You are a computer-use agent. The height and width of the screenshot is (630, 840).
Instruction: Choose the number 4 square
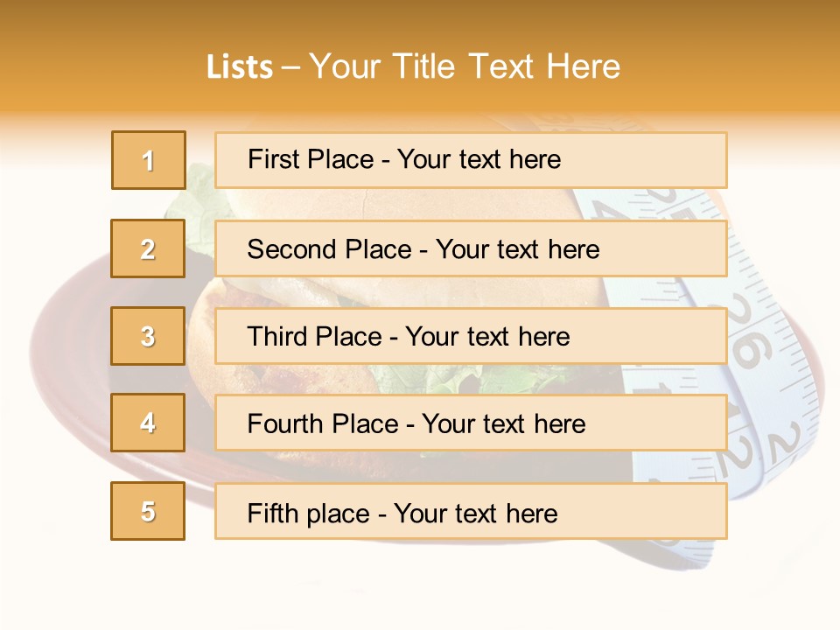tap(148, 423)
